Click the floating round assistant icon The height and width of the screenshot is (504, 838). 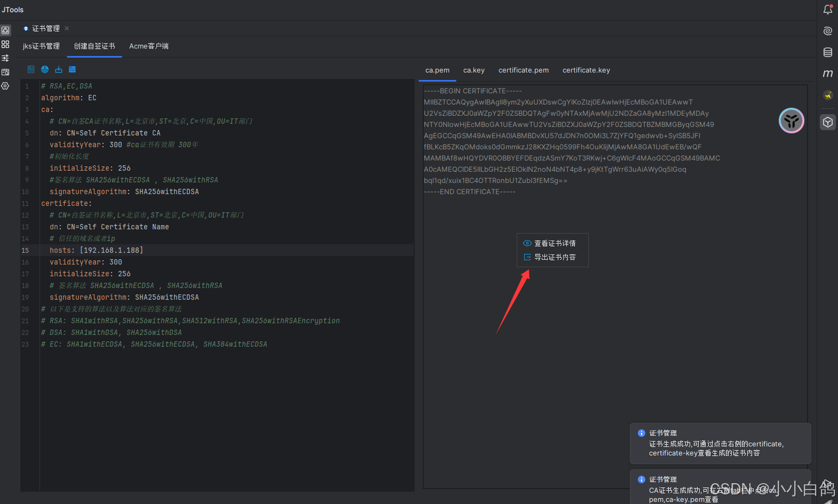tap(791, 121)
